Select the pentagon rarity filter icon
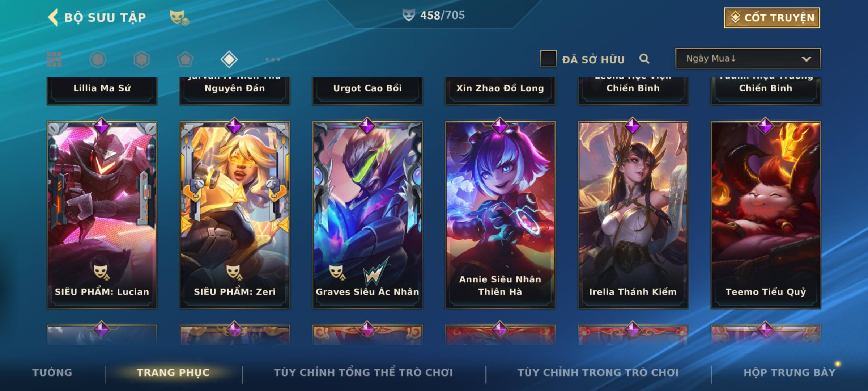 185,59
